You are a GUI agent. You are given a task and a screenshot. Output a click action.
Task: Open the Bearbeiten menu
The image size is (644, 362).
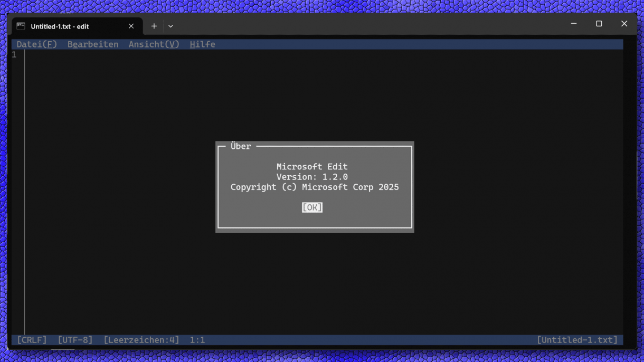(x=92, y=44)
